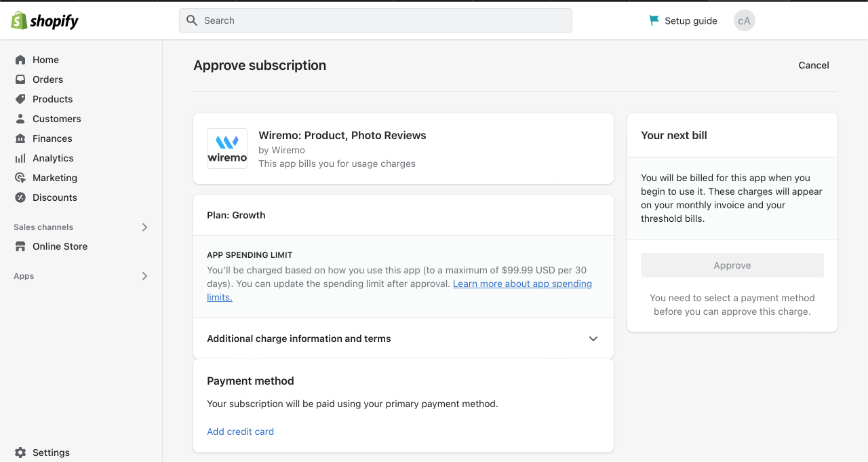The height and width of the screenshot is (462, 868).
Task: Click the Cancel button
Action: tap(814, 65)
